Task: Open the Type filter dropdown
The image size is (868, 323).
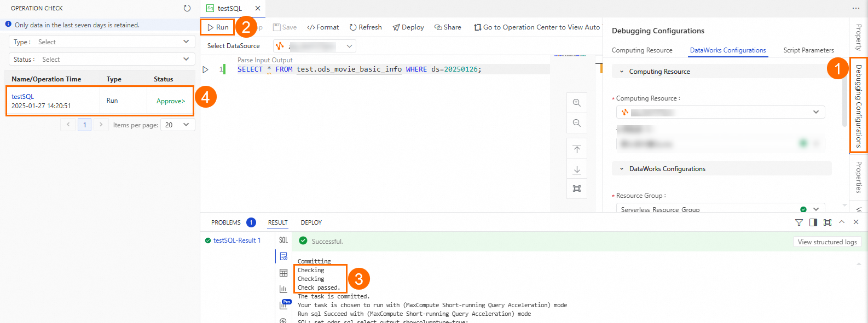Action: (102, 42)
